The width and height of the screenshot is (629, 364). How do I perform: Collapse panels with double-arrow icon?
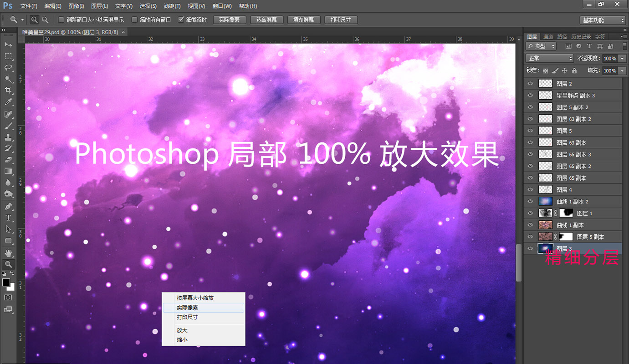624,30
